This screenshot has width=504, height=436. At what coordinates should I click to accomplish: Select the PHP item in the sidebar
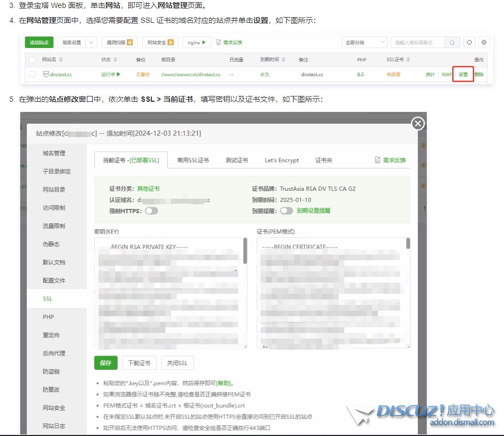pyautogui.click(x=48, y=317)
